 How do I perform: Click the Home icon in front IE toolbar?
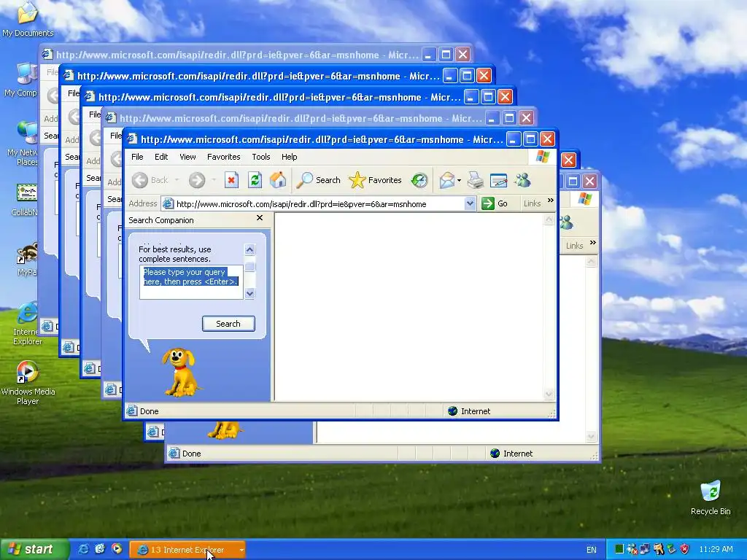pos(278,180)
